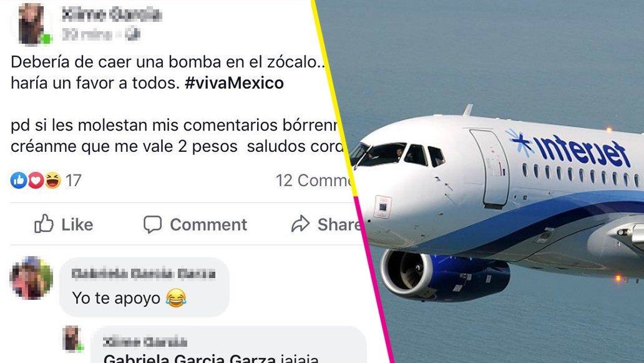
Task: Open the blurred first commenter name
Action: [x=144, y=274]
